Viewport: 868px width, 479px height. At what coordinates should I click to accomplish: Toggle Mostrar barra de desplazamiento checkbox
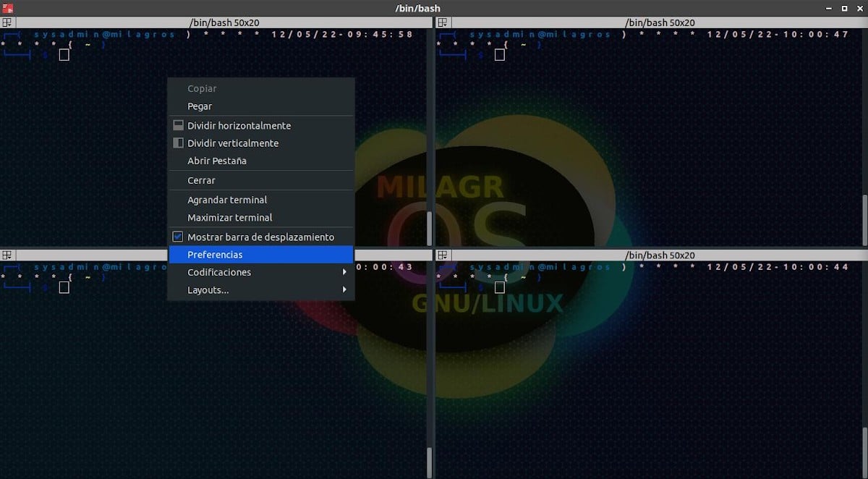(178, 237)
